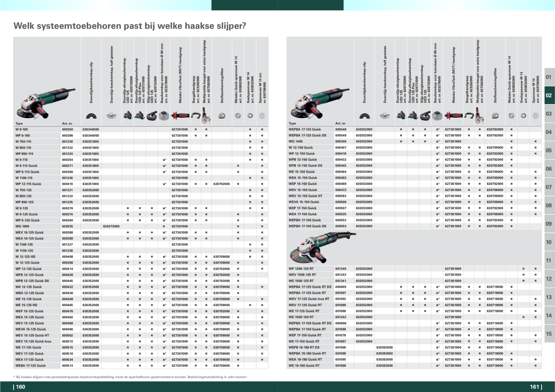Open chapter tab 05
Viewport: 555px width, 392px height.
coord(549,151)
